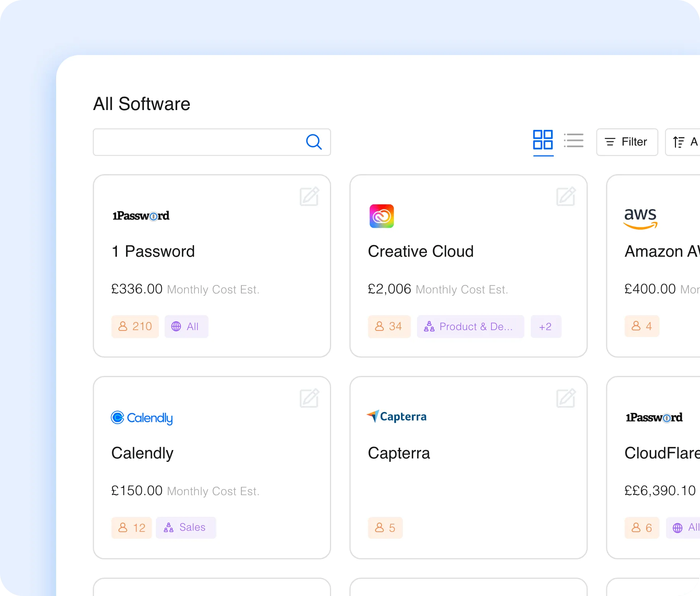Click the 1Password logo on first card
700x596 pixels.
pos(141,216)
